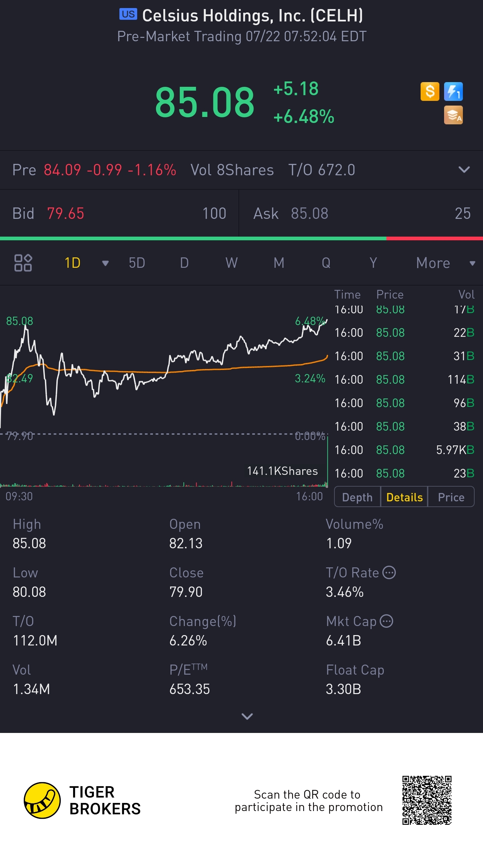Tap the Low value 80.08
The height and width of the screenshot is (868, 483).
pos(29,592)
